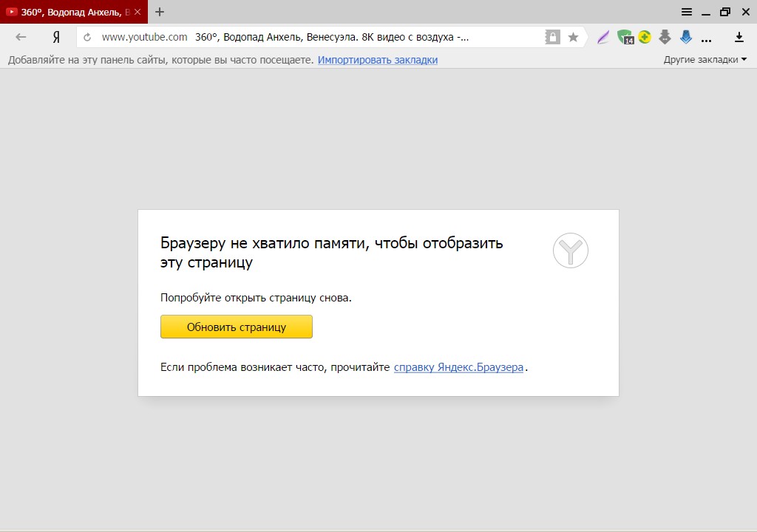Click the back arrow navigation button

pyautogui.click(x=21, y=37)
